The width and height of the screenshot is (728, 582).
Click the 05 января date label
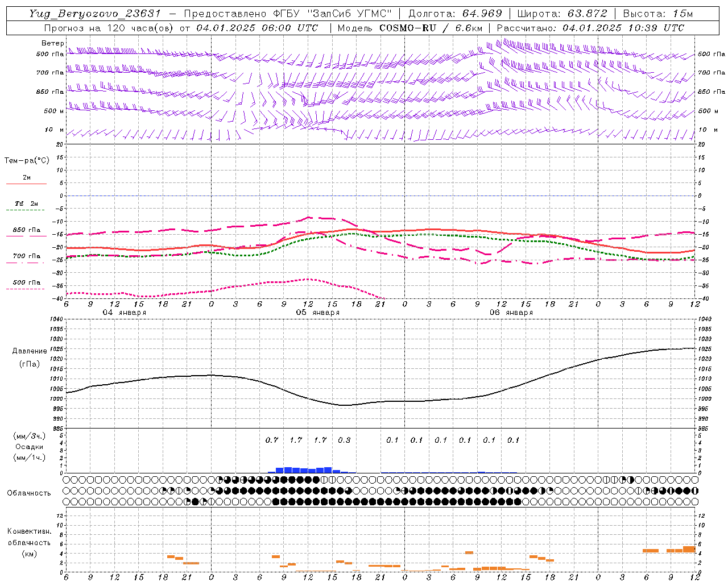317,313
